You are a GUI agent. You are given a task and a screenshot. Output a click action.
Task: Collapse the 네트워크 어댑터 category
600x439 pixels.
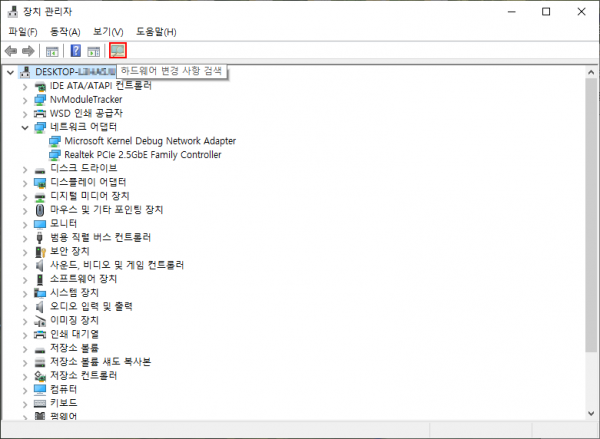pos(26,128)
